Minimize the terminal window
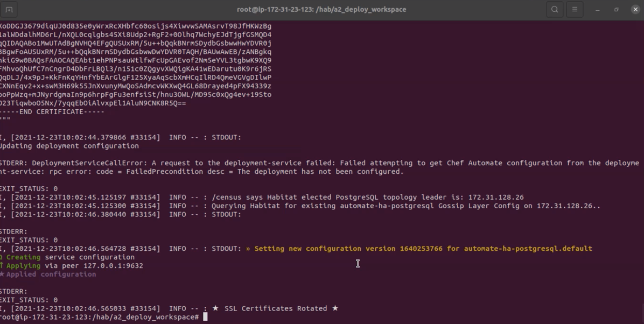Screen dimensions: 644x324 tap(598, 10)
